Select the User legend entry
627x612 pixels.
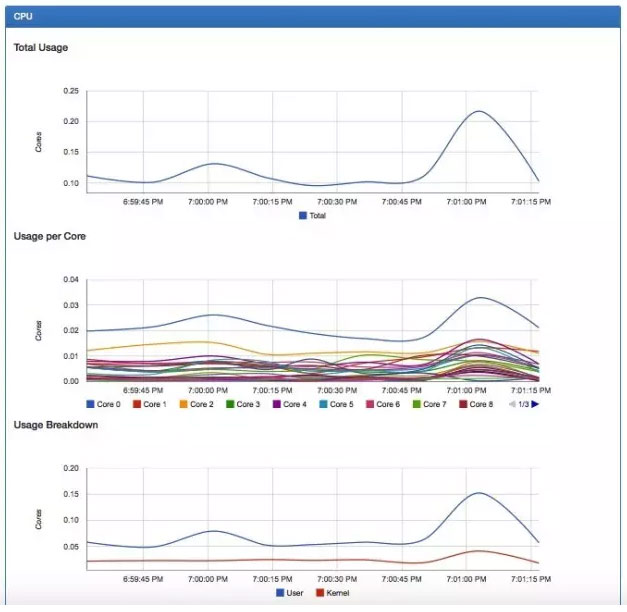pyautogui.click(x=290, y=593)
